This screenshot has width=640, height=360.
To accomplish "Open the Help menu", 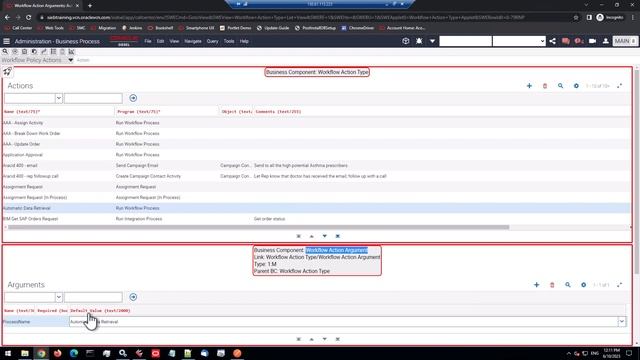I will point(244,41).
